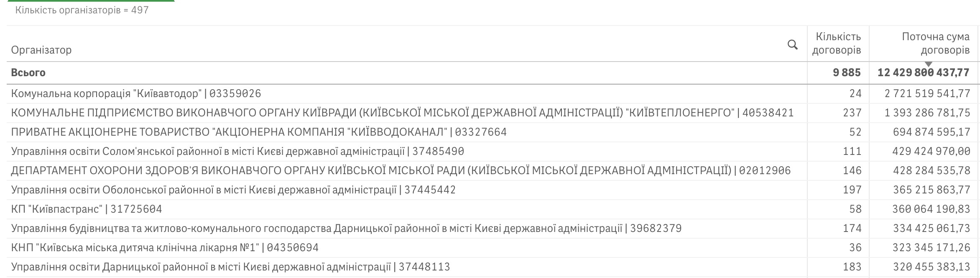Sort by Кількість договорів column header
Image resolution: width=980 pixels, height=278 pixels.
point(838,44)
